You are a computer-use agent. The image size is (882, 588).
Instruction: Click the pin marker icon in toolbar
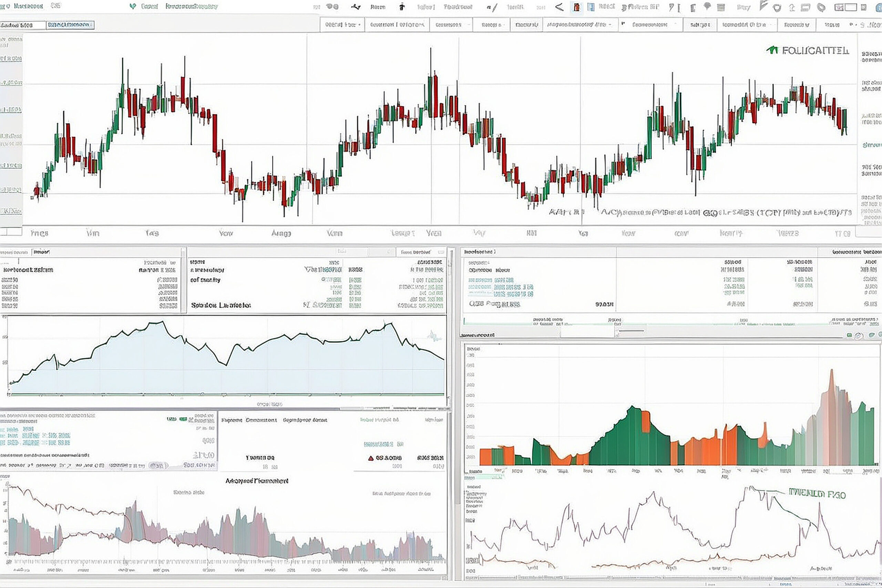pos(707,7)
